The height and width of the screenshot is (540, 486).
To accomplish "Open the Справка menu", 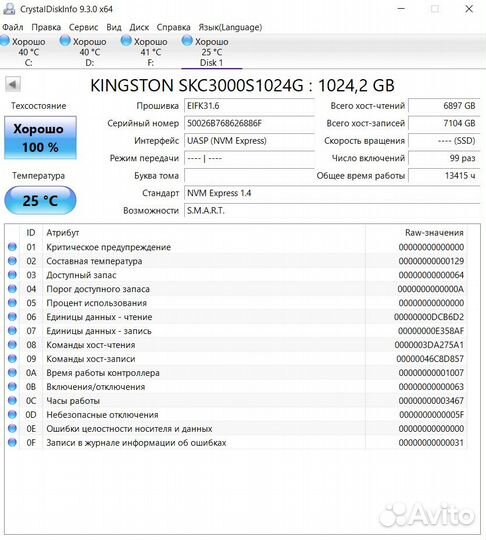I will 174,27.
